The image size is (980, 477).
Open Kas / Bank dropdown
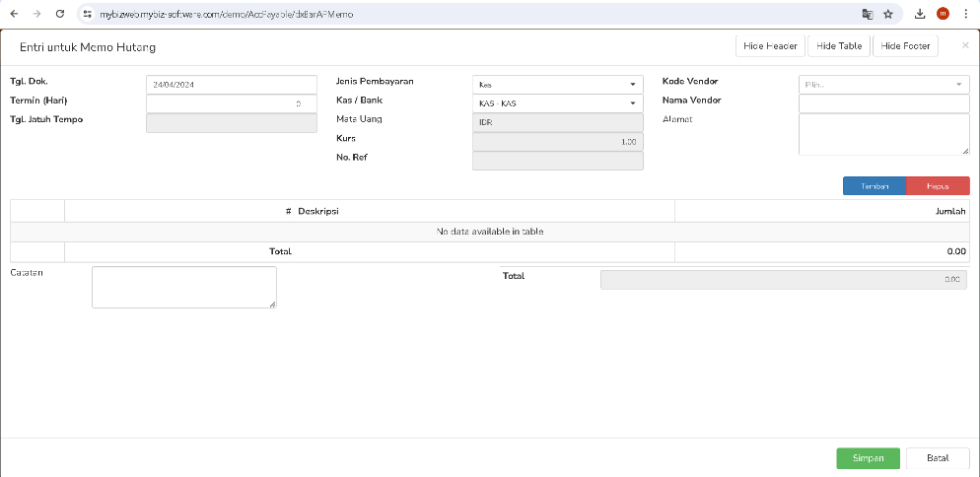[557, 103]
